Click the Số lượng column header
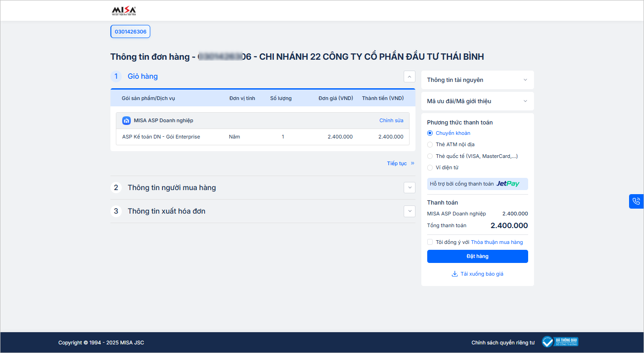This screenshot has height=353, width=644. pyautogui.click(x=281, y=98)
